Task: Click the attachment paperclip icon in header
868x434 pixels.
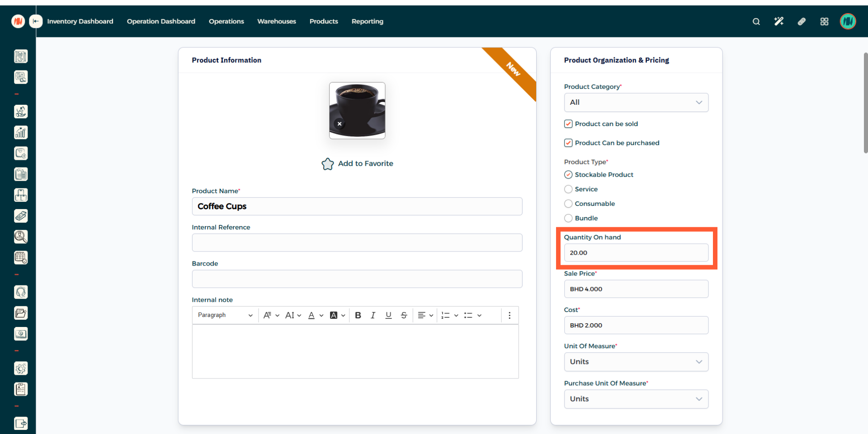Action: tap(802, 22)
